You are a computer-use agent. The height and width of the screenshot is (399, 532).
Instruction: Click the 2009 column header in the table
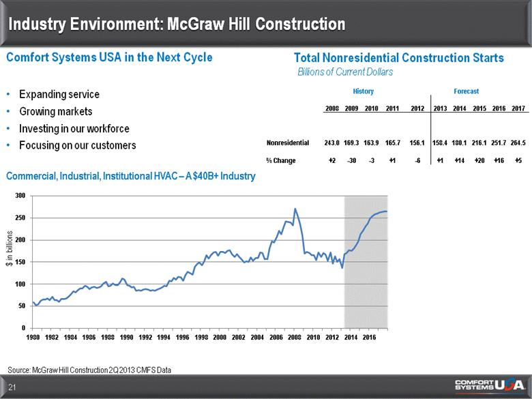pyautogui.click(x=351, y=108)
